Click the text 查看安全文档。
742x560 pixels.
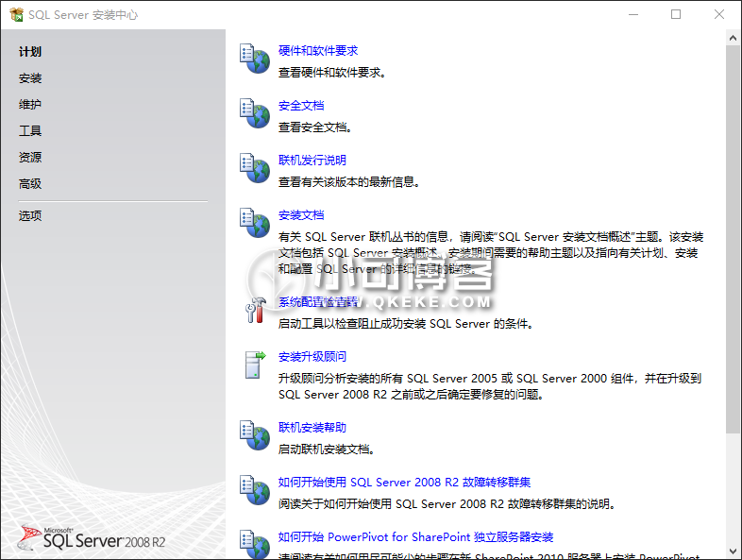click(315, 127)
